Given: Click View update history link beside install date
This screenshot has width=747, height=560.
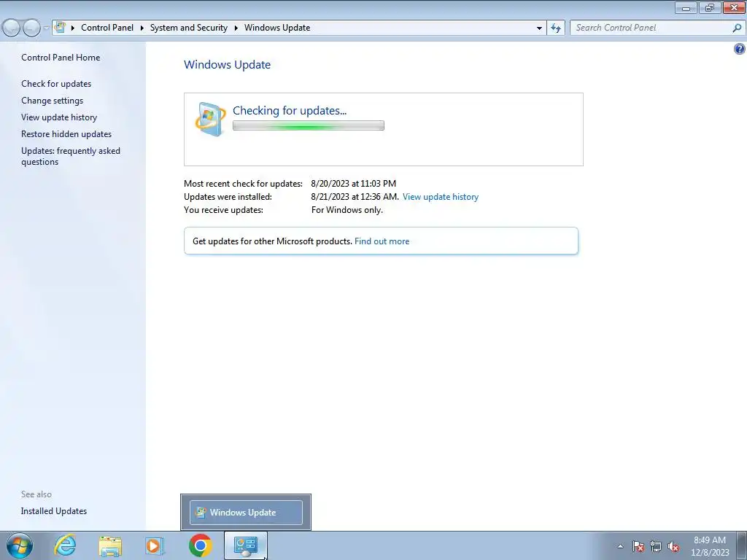Looking at the screenshot, I should coord(440,197).
